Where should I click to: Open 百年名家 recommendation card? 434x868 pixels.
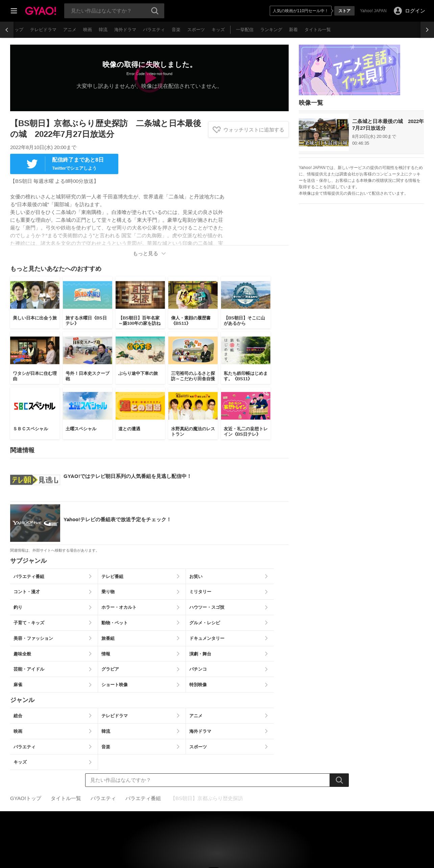[140, 303]
